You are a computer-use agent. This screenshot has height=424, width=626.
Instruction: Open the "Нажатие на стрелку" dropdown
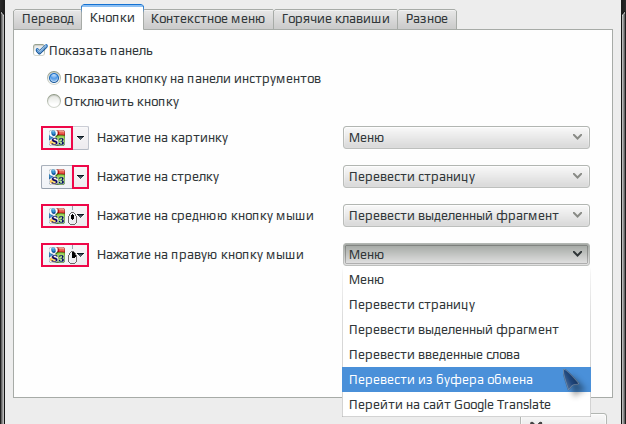[466, 176]
